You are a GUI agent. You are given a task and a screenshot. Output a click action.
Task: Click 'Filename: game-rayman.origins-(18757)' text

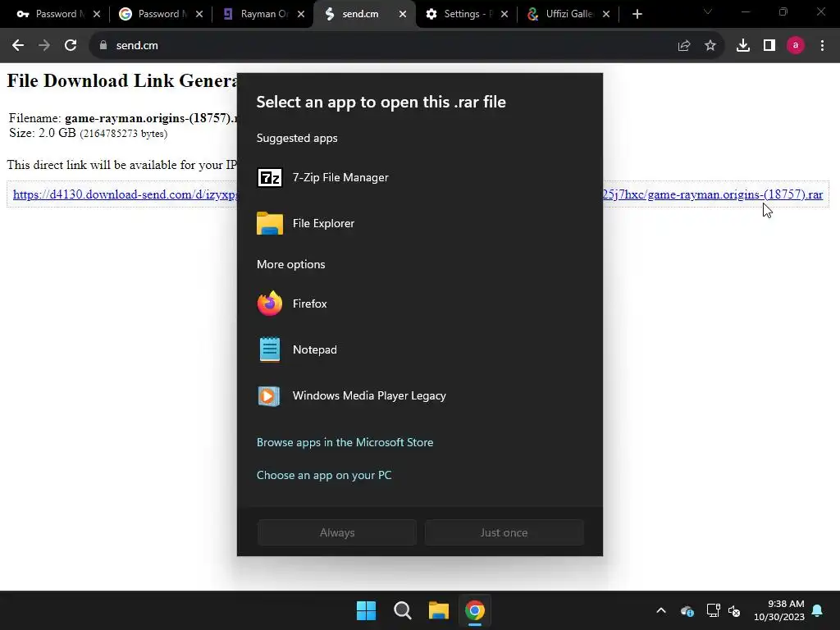pos(123,118)
